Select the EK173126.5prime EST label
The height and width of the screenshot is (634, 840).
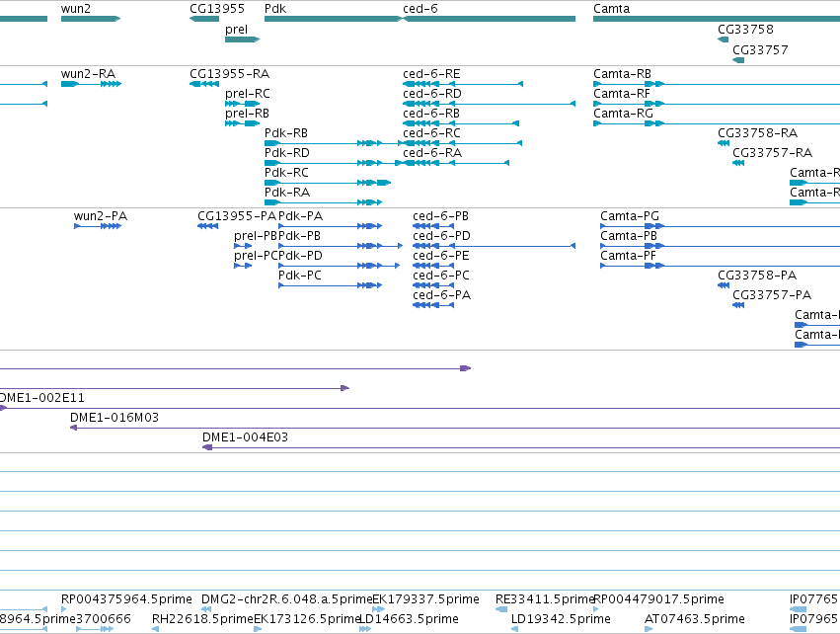pyautogui.click(x=307, y=619)
